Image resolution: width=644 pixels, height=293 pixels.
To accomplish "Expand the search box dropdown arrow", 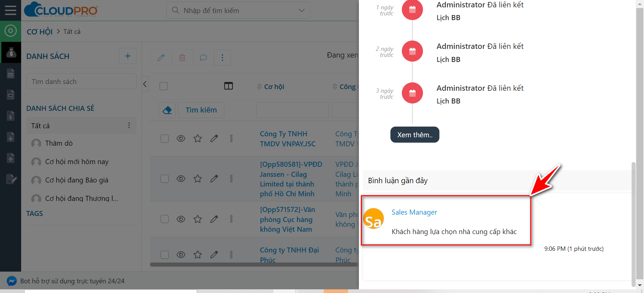I will pos(302,10).
